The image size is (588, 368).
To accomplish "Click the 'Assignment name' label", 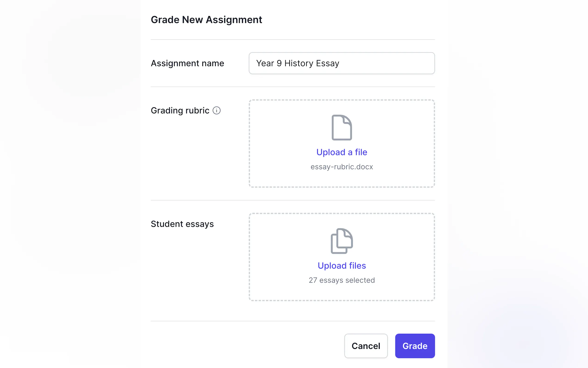I will [x=187, y=63].
